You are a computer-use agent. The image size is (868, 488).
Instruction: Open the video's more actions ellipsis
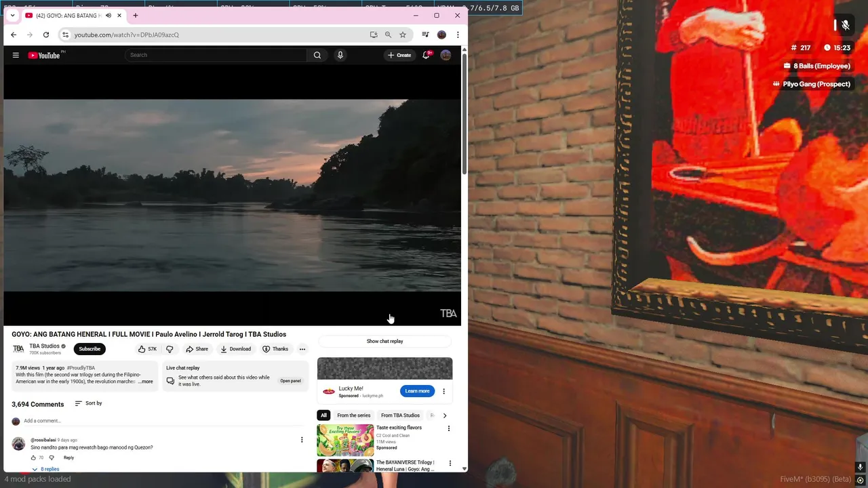(x=302, y=349)
